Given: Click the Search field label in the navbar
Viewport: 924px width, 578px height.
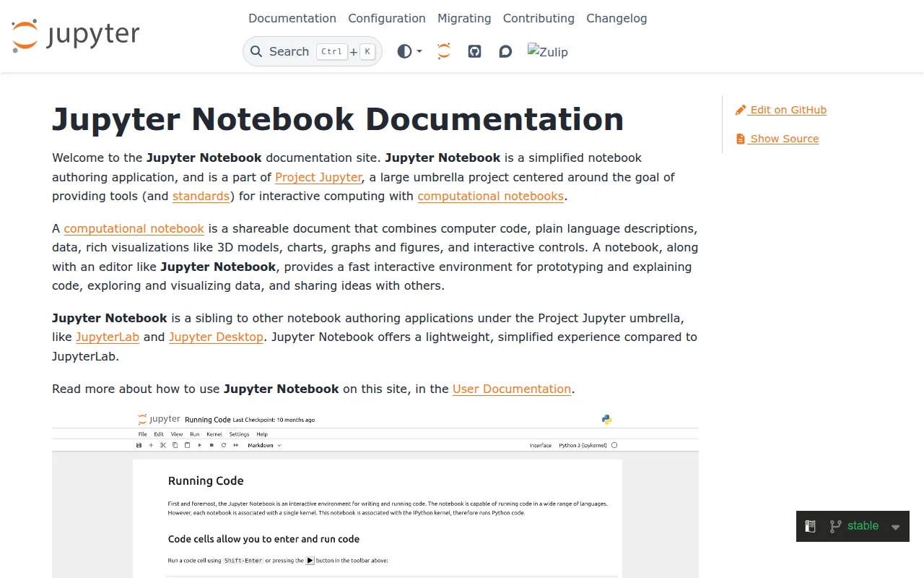Looking at the screenshot, I should click(x=289, y=51).
